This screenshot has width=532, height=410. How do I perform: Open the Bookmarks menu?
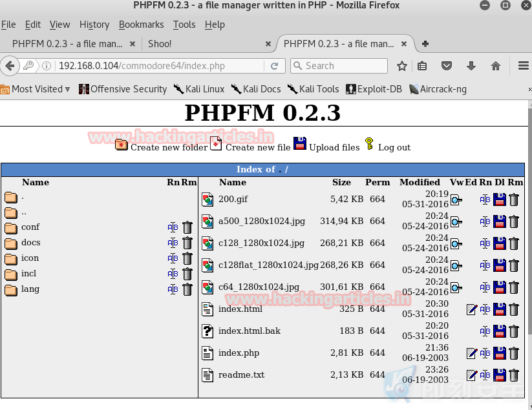pos(141,25)
